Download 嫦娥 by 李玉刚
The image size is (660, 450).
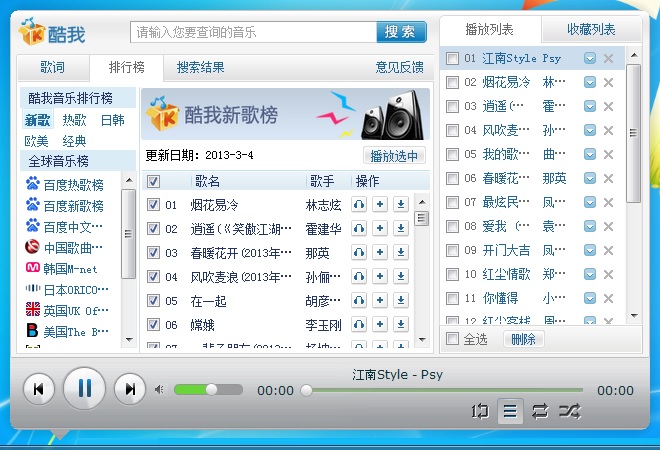[x=401, y=325]
